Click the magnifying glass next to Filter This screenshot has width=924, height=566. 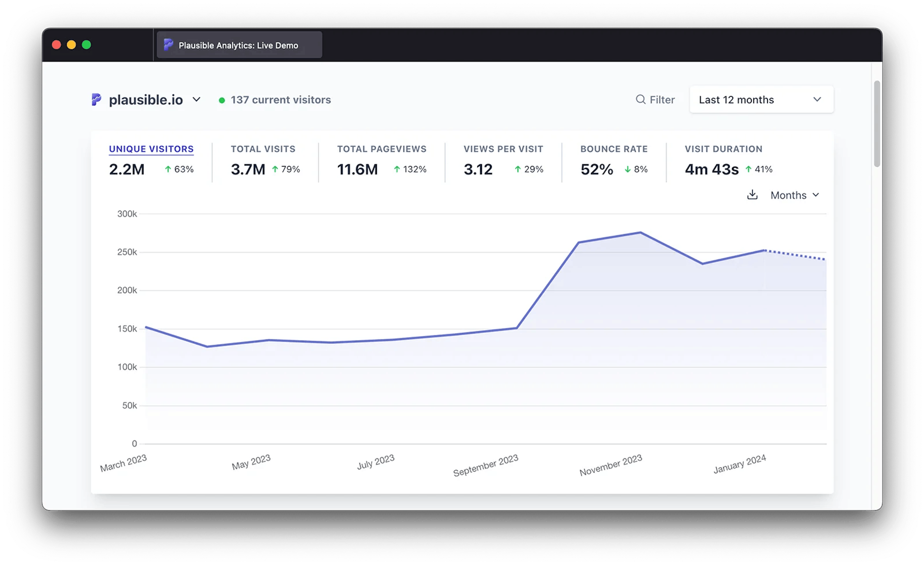coord(641,99)
